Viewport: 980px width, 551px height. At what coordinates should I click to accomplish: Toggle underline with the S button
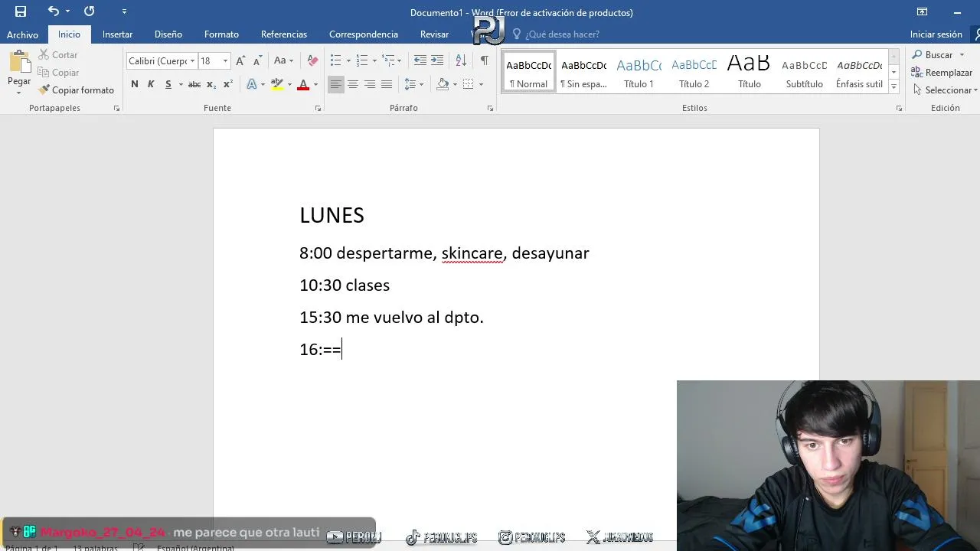pyautogui.click(x=168, y=85)
